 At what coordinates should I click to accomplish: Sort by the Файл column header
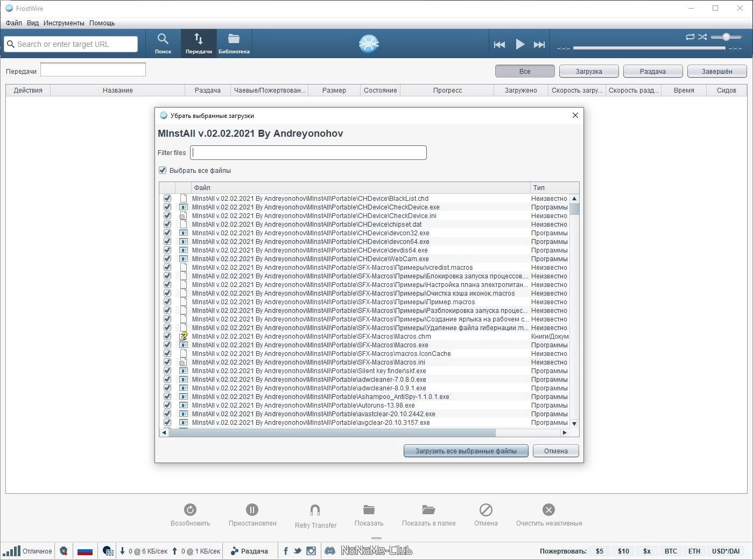click(x=361, y=187)
